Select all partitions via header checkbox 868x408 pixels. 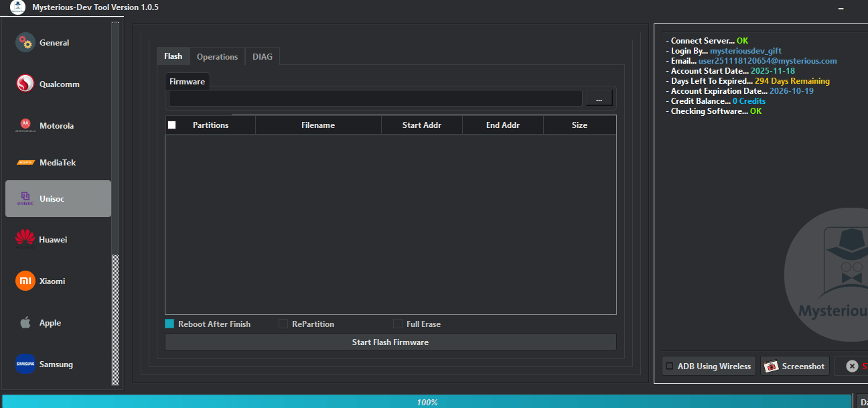point(171,125)
